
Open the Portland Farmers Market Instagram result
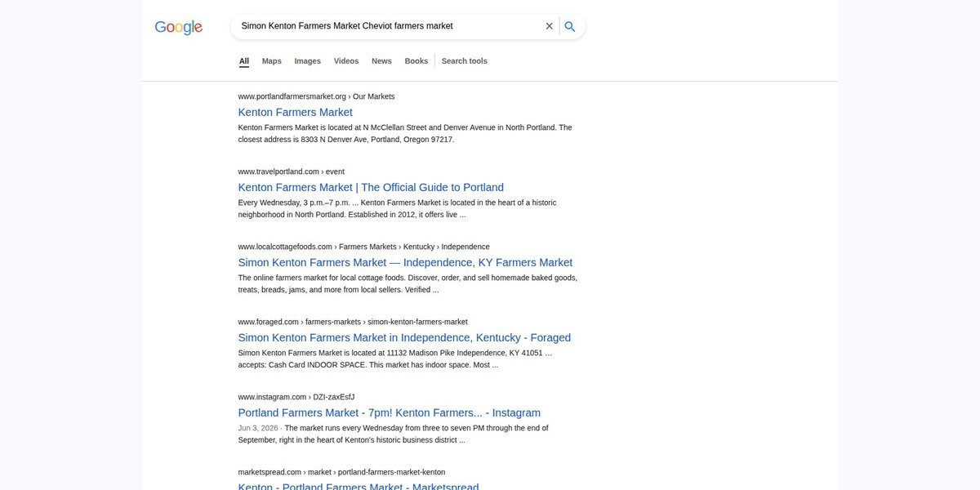coord(390,412)
